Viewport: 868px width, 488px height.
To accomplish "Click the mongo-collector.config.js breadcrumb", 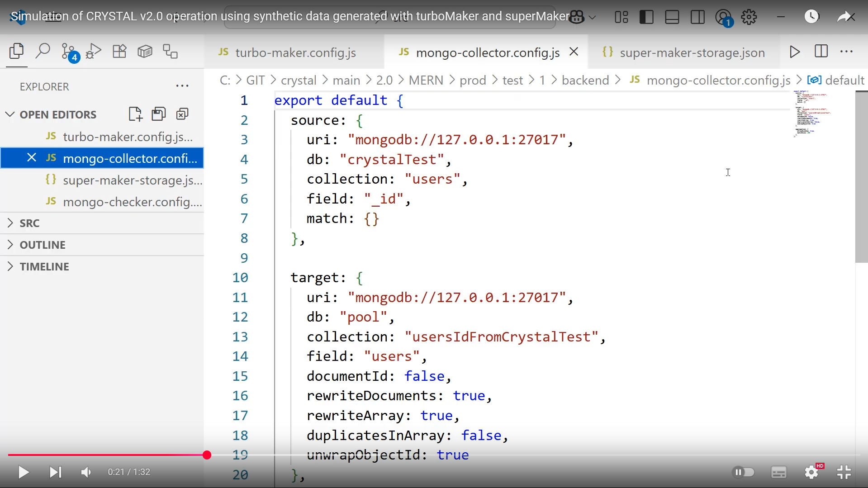I will 710,80.
